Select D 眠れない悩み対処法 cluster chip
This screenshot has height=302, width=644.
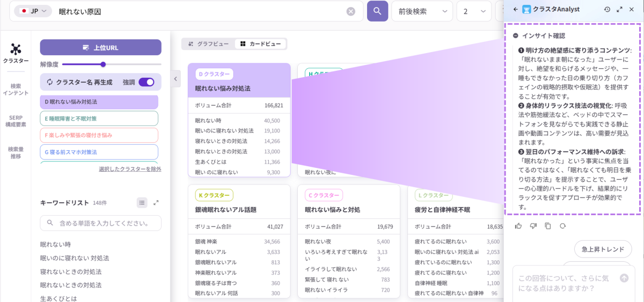coord(99,101)
